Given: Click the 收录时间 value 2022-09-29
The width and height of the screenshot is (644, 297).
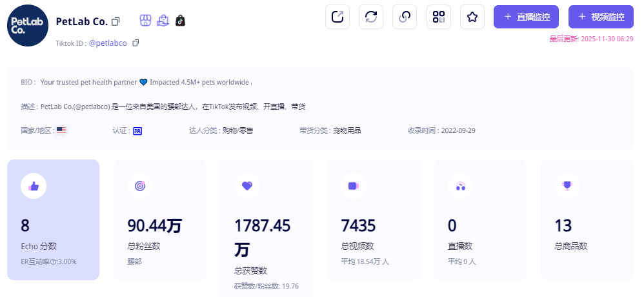Looking at the screenshot, I should click(458, 131).
